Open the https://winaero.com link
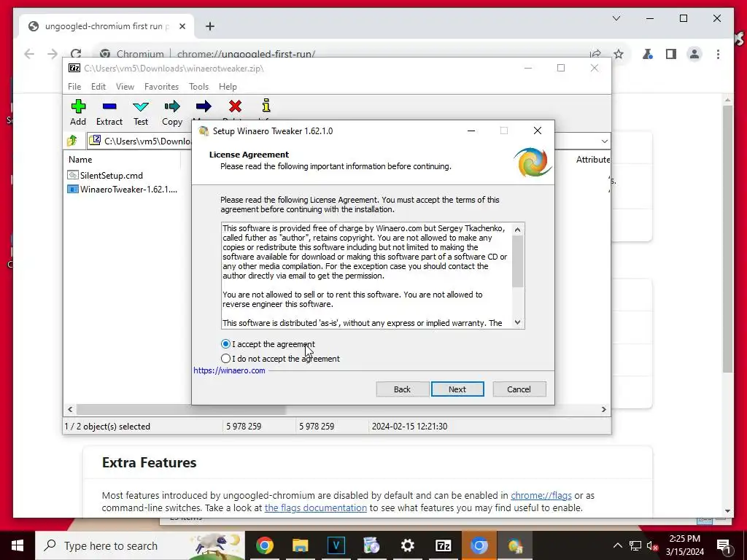The height and width of the screenshot is (560, 747). coord(229,370)
